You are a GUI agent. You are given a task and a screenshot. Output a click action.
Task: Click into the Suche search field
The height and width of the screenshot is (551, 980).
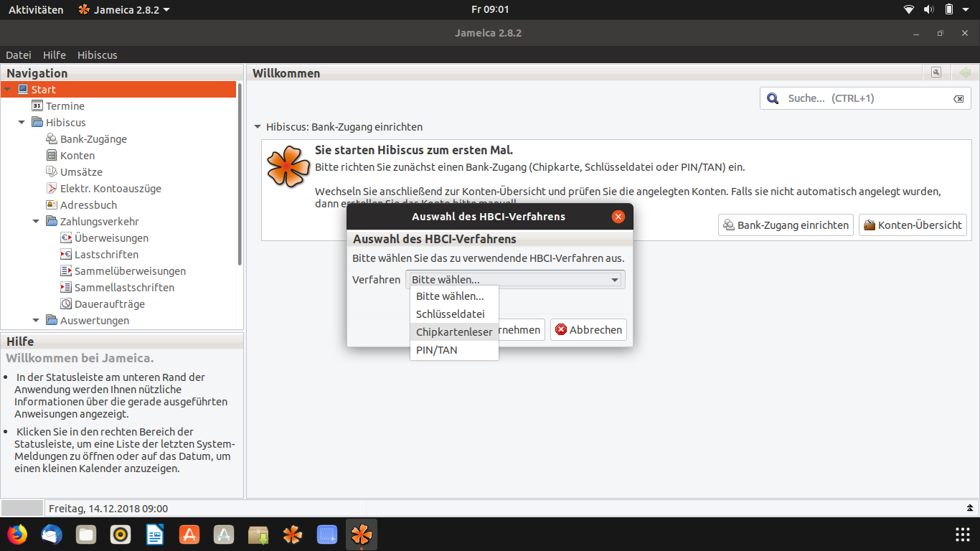pos(864,98)
